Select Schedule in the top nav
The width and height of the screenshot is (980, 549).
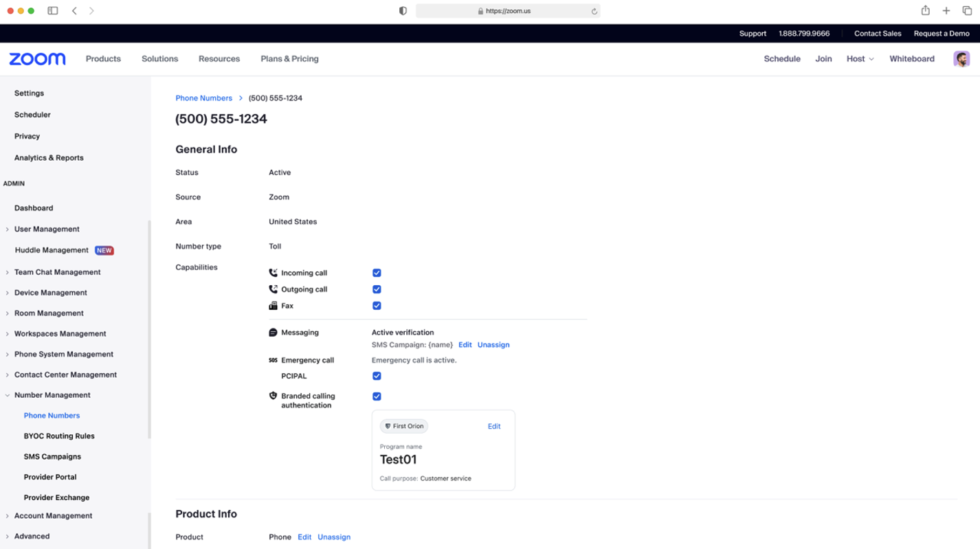click(x=782, y=59)
